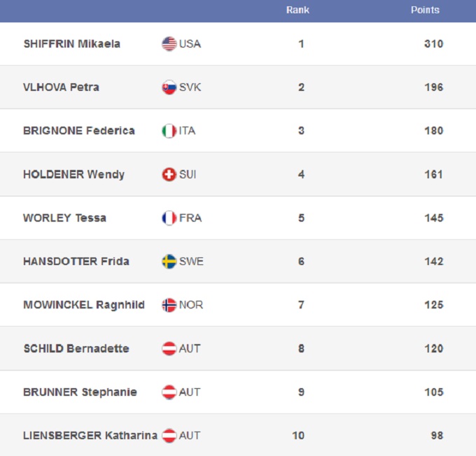The image size is (476, 456).
Task: Click the Slovakia flag next to SVK
Action: (169, 87)
